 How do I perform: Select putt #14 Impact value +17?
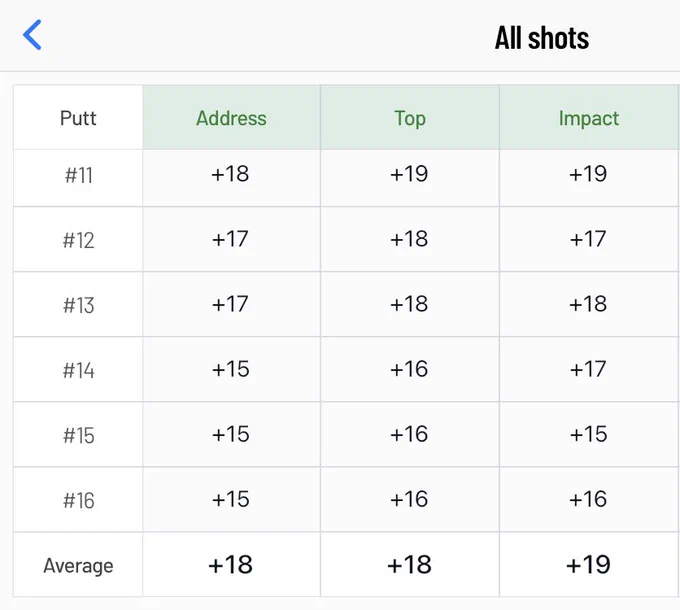point(588,369)
